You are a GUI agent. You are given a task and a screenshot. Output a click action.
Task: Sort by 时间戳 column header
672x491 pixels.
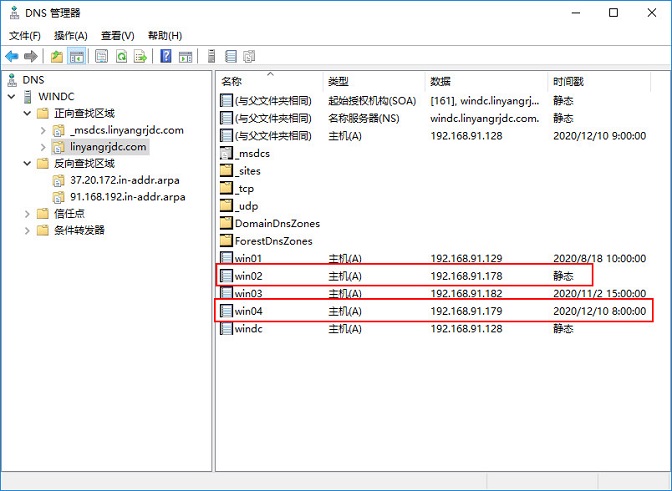tap(599, 81)
